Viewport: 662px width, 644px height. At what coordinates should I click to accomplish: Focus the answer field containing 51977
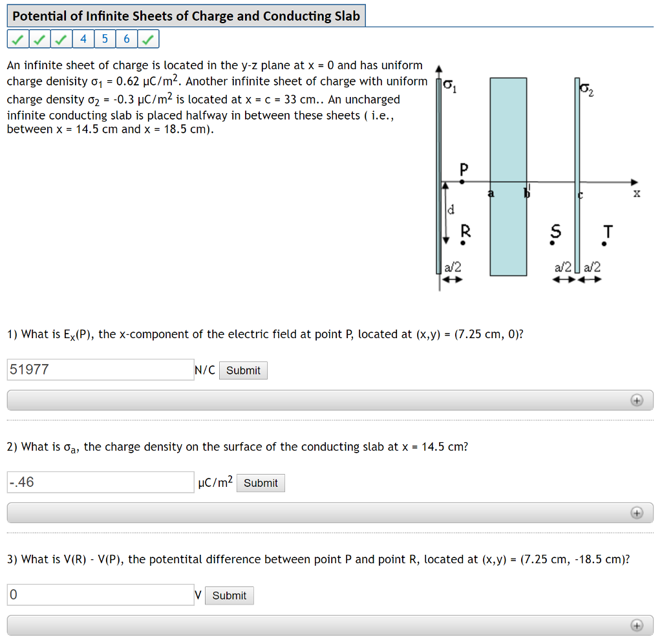(x=100, y=370)
